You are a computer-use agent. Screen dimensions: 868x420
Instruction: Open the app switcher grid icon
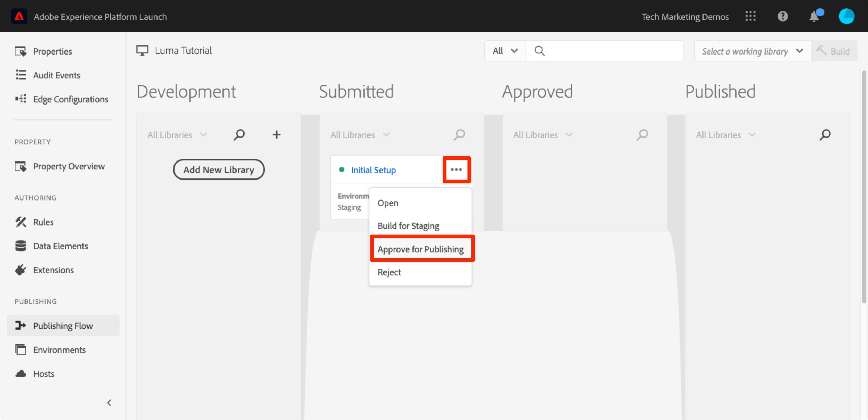click(x=750, y=16)
